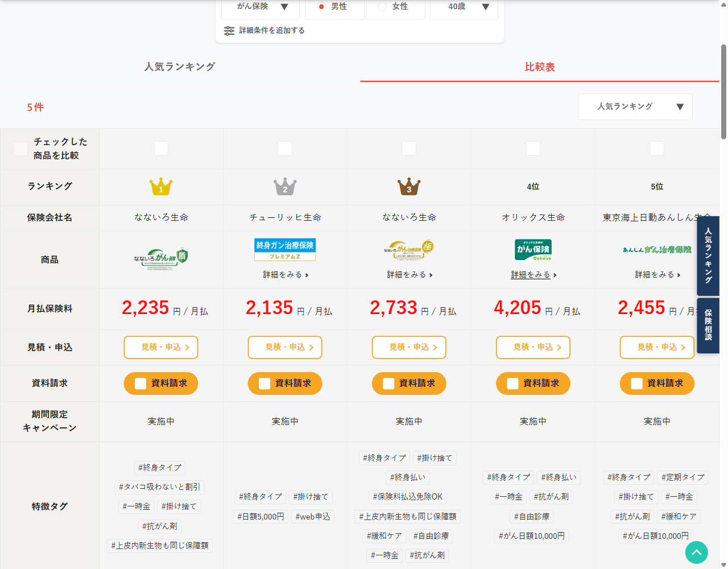
Task: Click the 4,205 monthly premium value
Action: click(x=517, y=308)
